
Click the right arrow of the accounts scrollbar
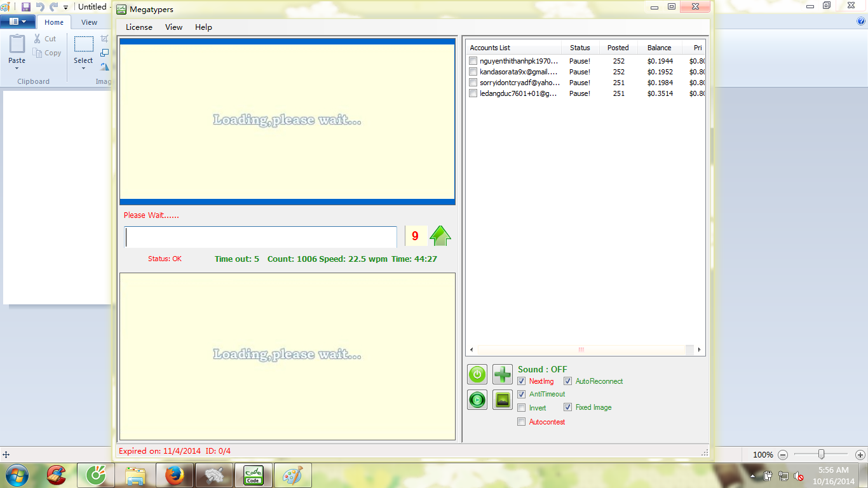pos(699,350)
